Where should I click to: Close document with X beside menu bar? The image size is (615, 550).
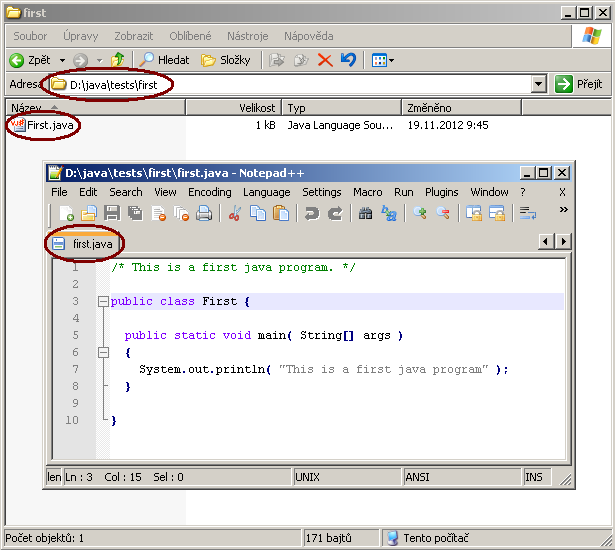tap(562, 192)
